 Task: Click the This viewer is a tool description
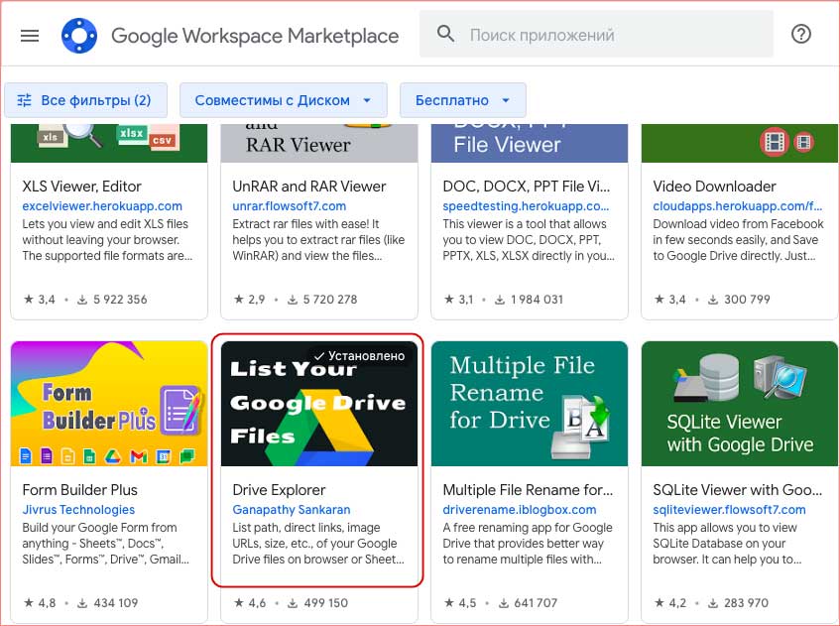pos(529,239)
